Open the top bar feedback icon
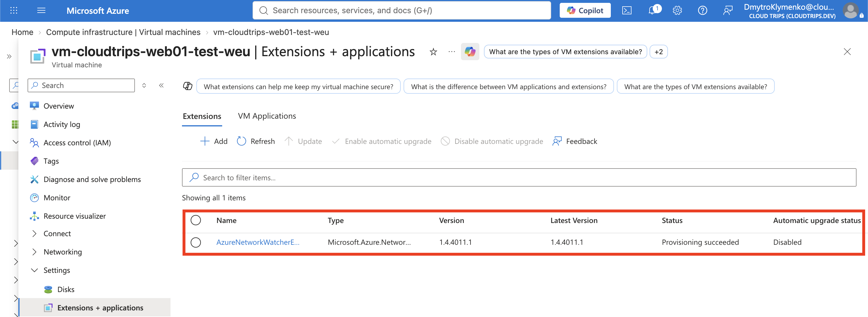 (x=727, y=10)
